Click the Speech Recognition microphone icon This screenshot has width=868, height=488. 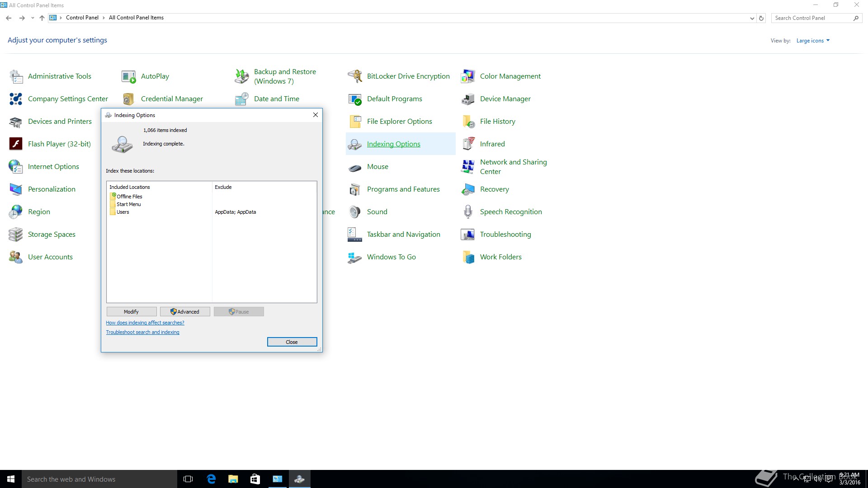468,212
